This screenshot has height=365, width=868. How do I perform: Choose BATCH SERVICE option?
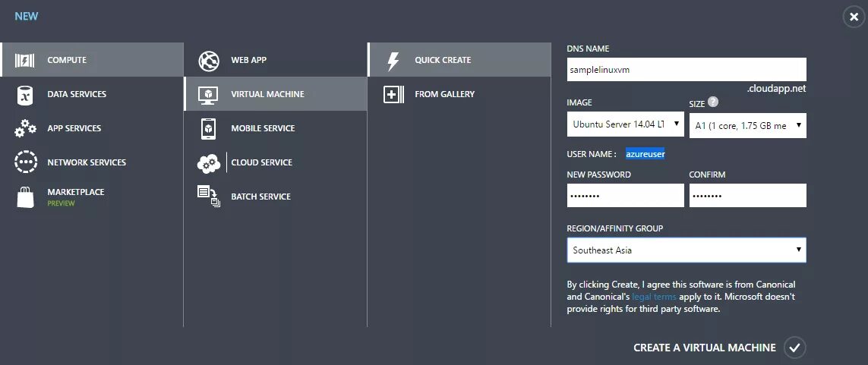275,197
